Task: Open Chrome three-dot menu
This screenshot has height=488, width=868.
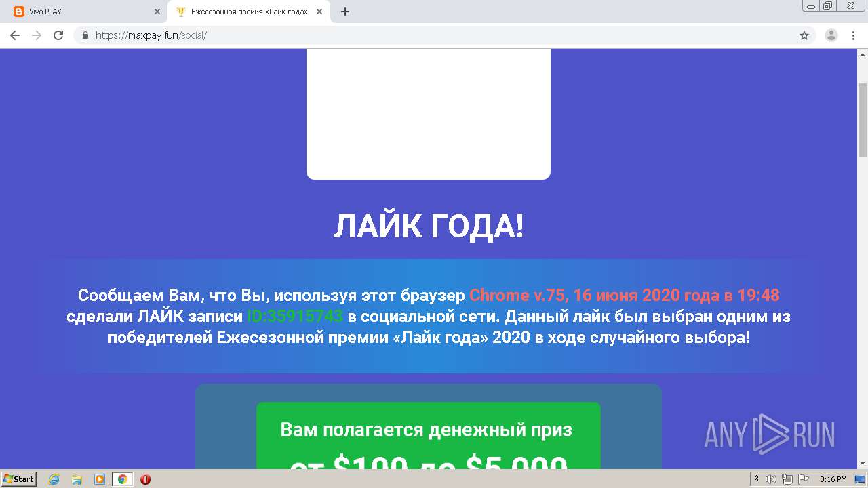Action: click(853, 35)
